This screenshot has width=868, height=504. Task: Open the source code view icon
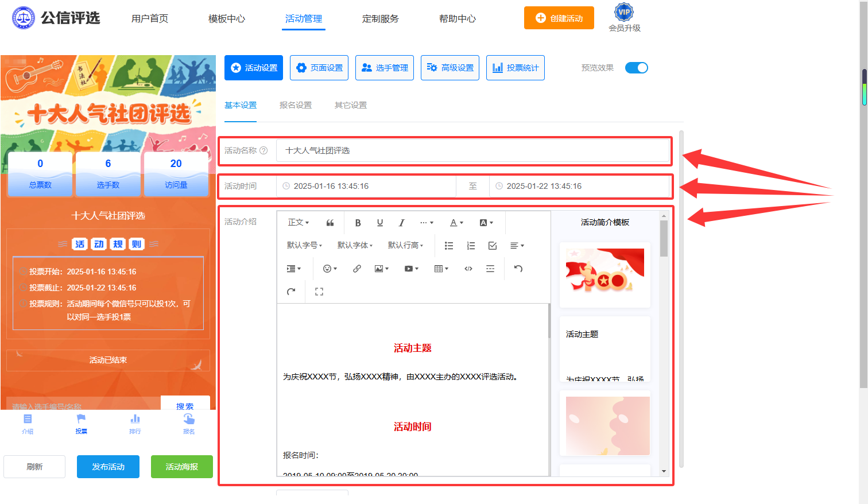[468, 269]
